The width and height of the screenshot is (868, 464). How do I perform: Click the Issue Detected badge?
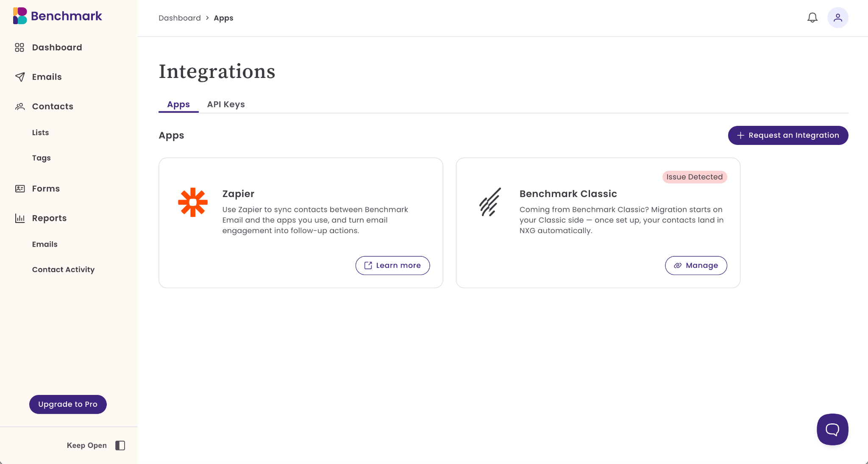click(695, 177)
